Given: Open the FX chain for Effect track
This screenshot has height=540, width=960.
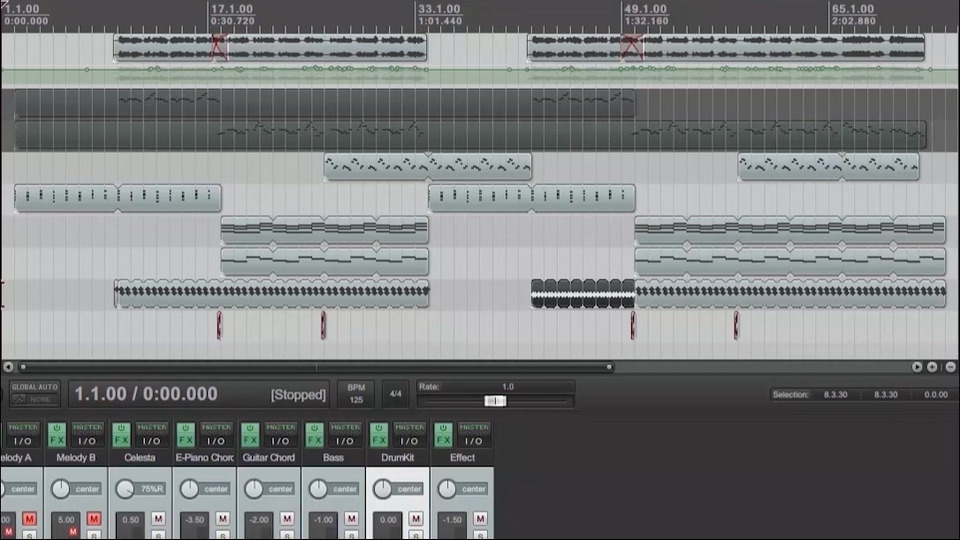Looking at the screenshot, I should (x=443, y=440).
